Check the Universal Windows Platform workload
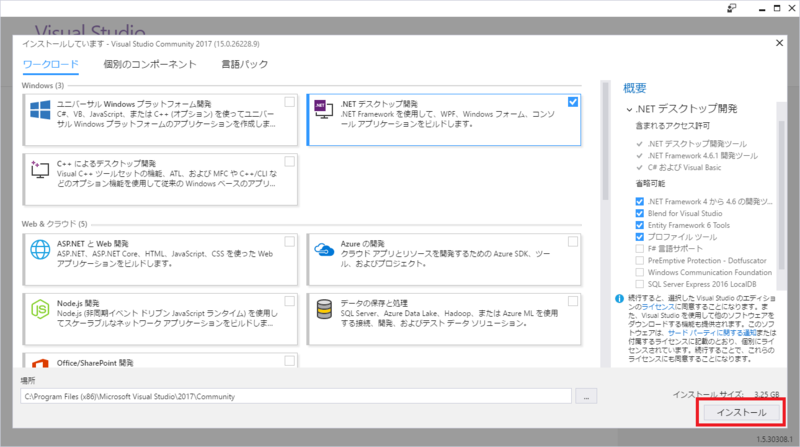Viewport: 800px width, 447px height. (289, 102)
